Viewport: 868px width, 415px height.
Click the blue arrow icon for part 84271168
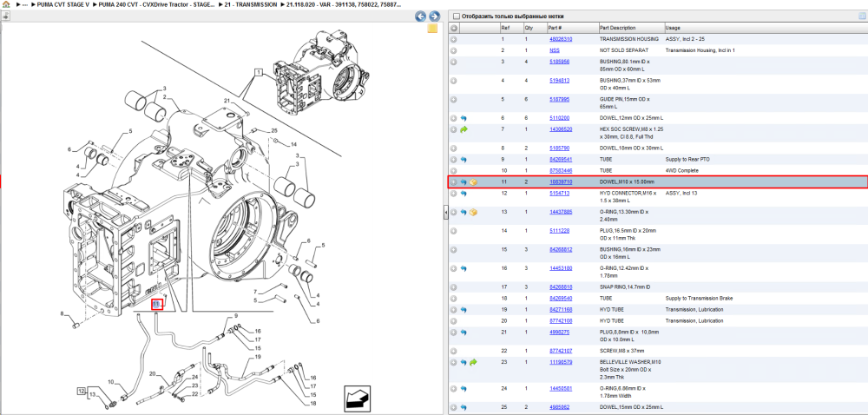pos(464,310)
